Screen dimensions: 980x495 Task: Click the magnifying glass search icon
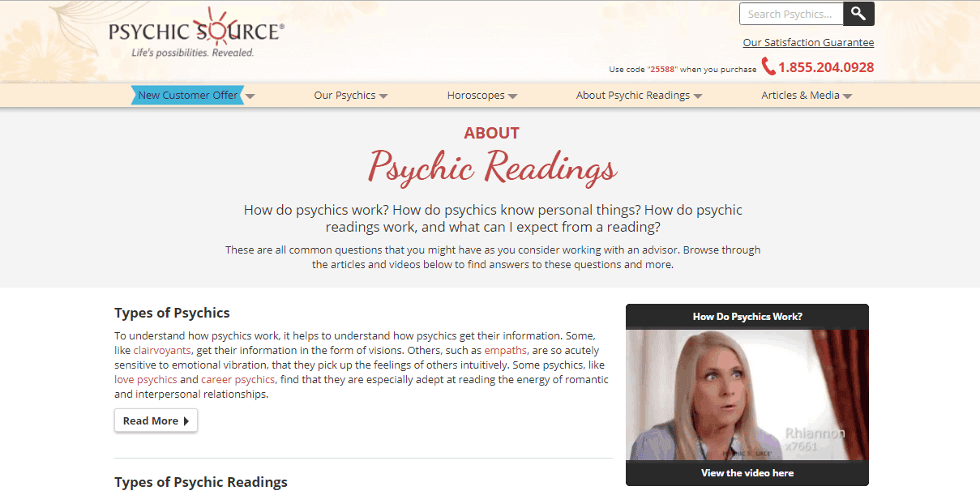[x=858, y=14]
